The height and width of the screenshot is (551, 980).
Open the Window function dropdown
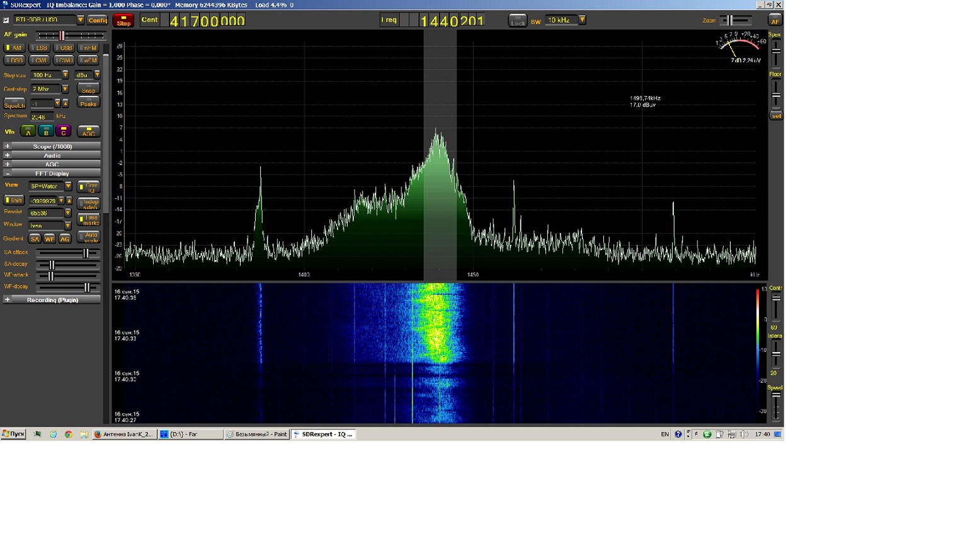pyautogui.click(x=68, y=225)
